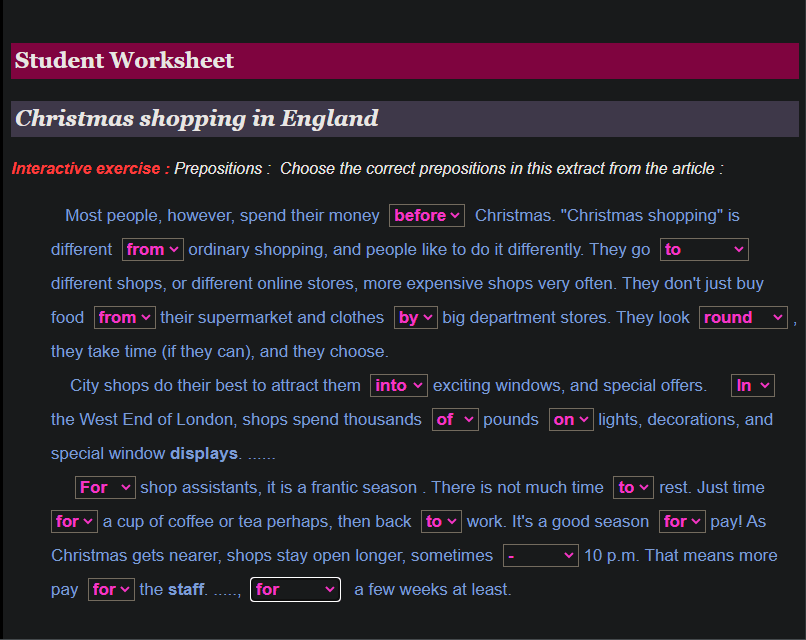Open the 'from' dropdown before 'their supermarket'
806x640 pixels.
(x=125, y=318)
